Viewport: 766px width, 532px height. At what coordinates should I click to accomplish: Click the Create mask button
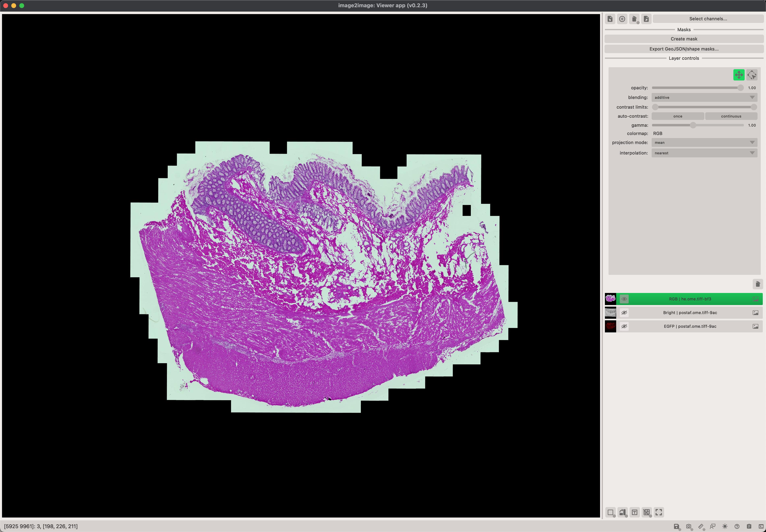684,39
